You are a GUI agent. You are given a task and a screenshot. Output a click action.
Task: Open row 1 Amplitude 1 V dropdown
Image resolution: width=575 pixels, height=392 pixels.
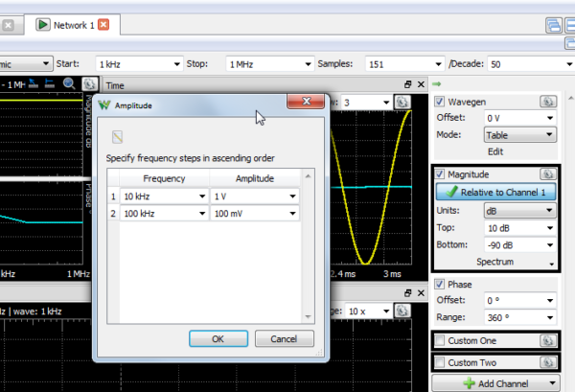[292, 196]
